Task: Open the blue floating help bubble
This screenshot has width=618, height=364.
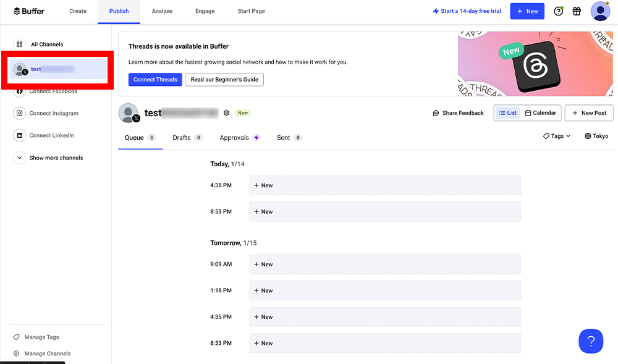Action: [591, 341]
